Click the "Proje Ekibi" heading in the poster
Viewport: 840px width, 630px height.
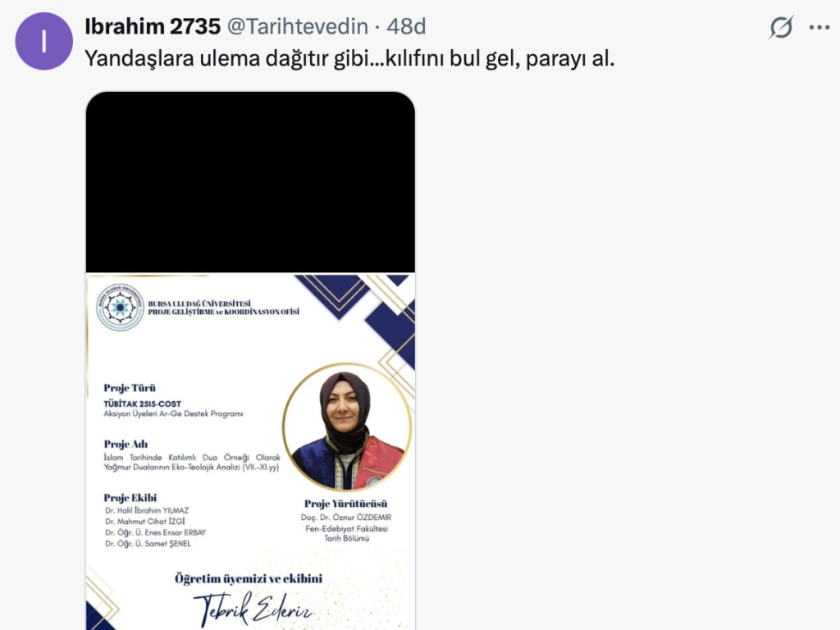pos(130,498)
